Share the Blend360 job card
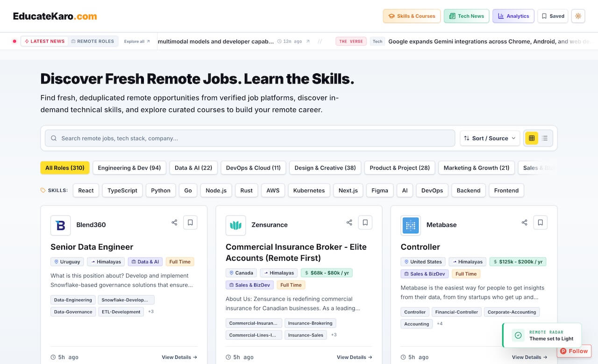 [x=174, y=223]
